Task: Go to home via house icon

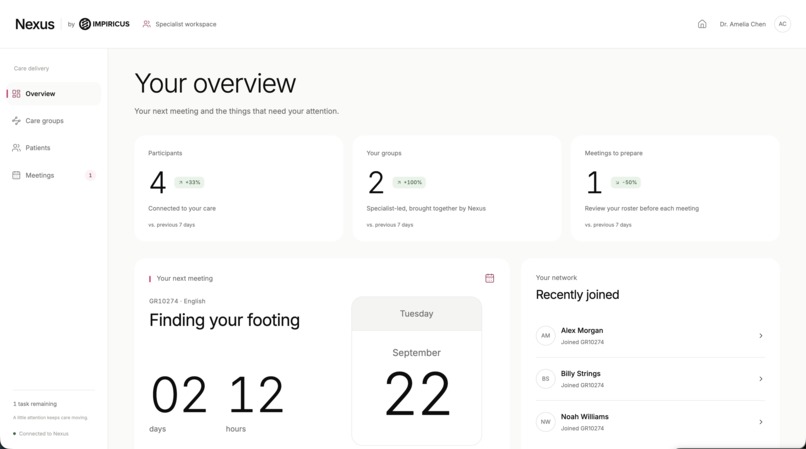Action: coord(702,24)
